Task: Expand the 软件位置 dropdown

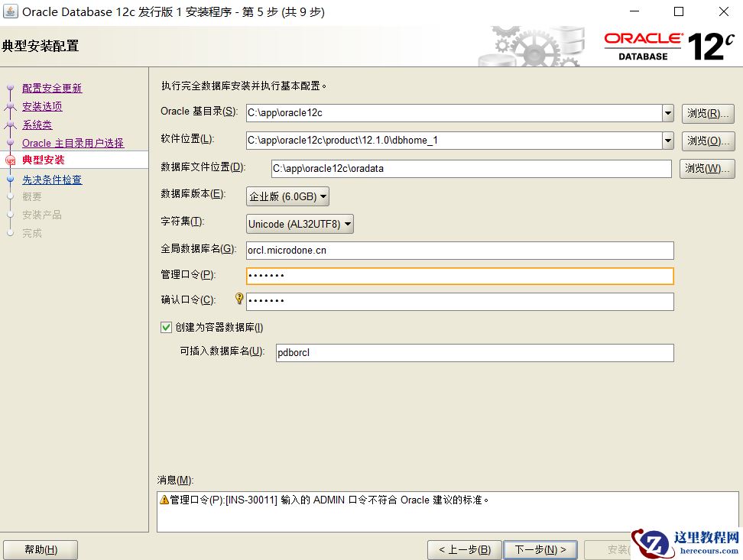Action: 667,141
